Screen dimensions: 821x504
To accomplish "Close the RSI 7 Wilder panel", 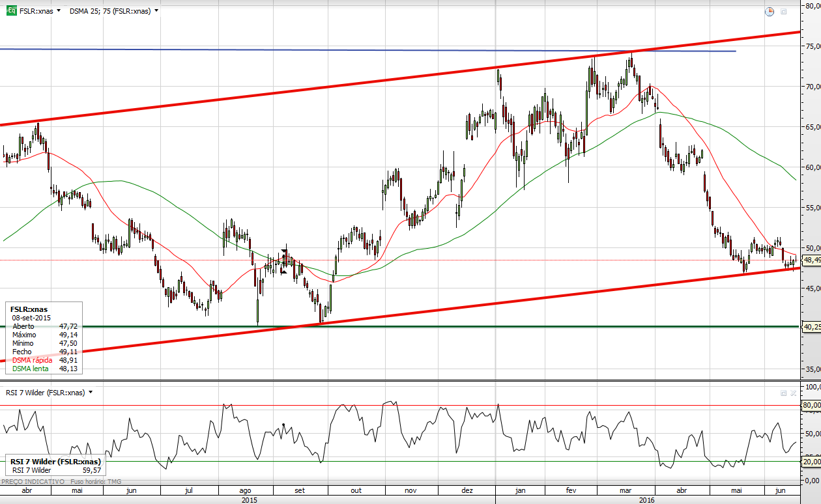I will click(793, 393).
